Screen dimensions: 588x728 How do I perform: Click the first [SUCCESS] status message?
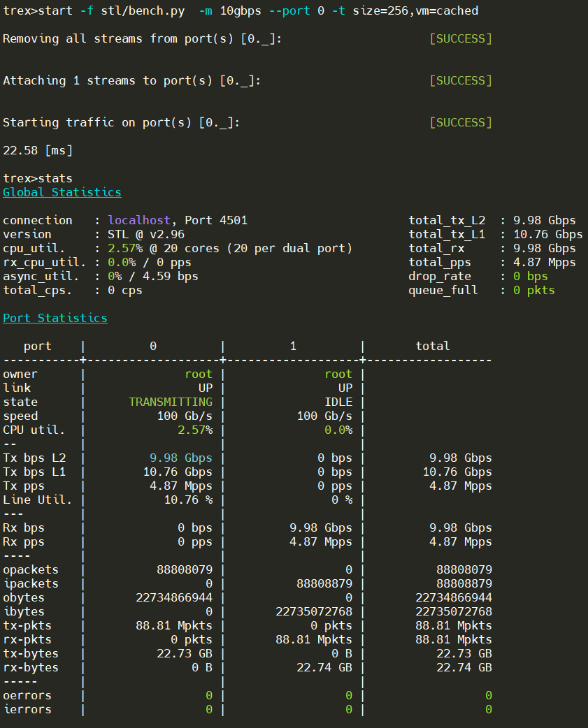(460, 38)
